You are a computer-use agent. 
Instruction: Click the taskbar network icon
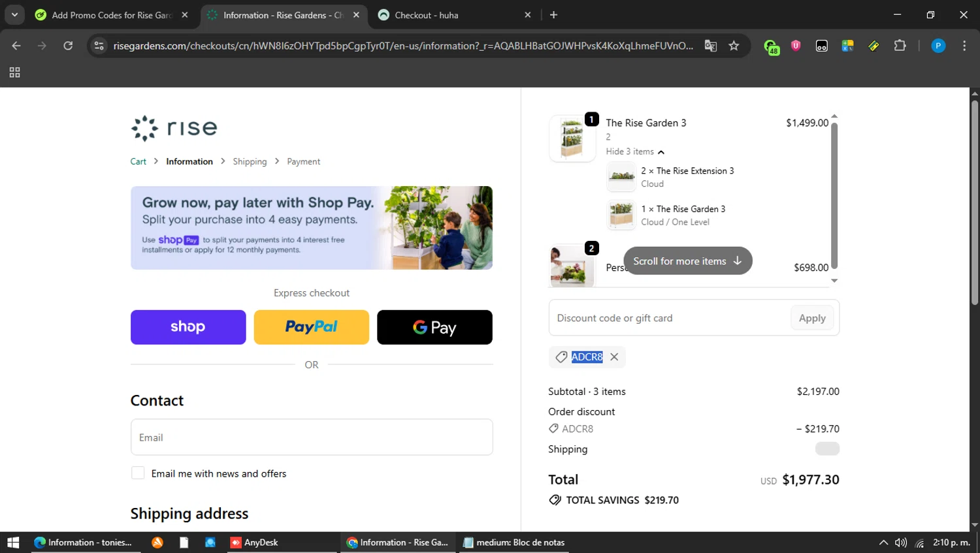pos(919,543)
